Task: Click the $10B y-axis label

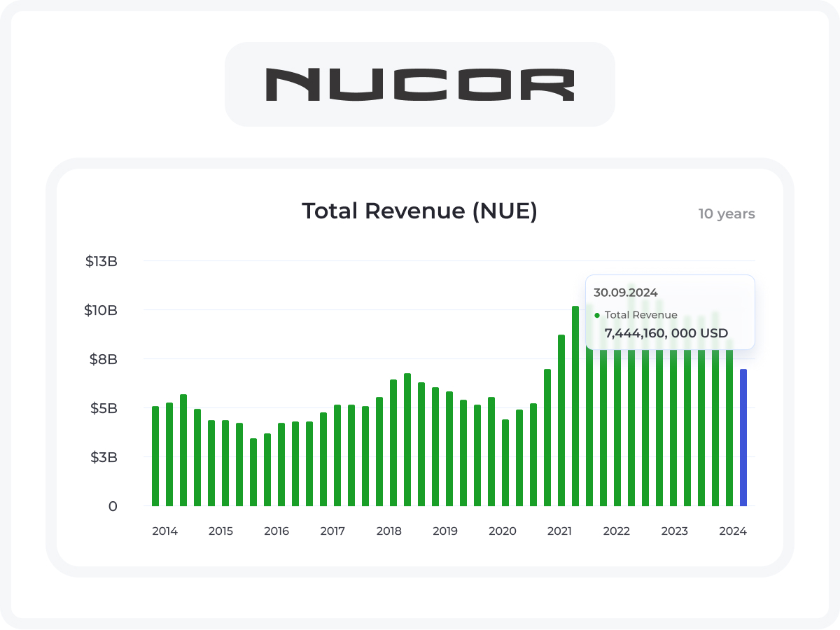Action: pos(101,310)
